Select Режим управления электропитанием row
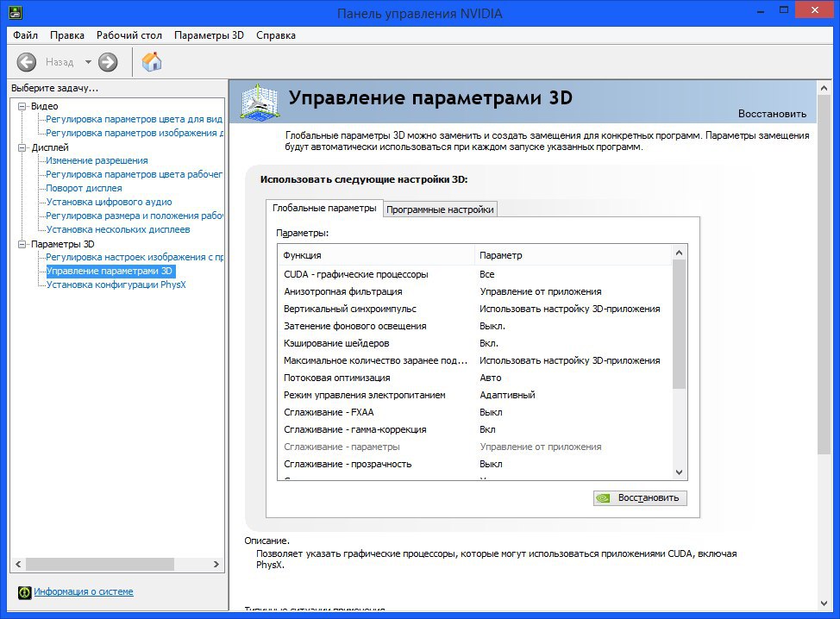The image size is (840, 619). (x=474, y=395)
